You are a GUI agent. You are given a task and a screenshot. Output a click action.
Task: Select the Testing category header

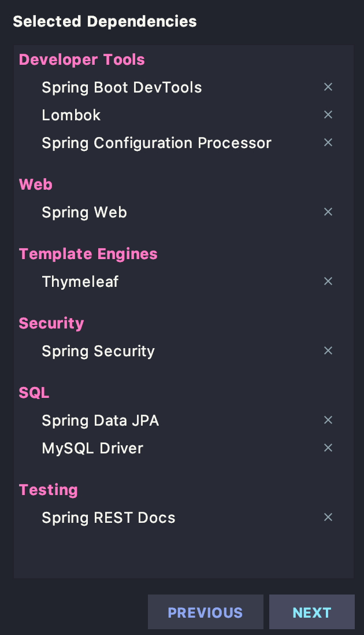[49, 490]
